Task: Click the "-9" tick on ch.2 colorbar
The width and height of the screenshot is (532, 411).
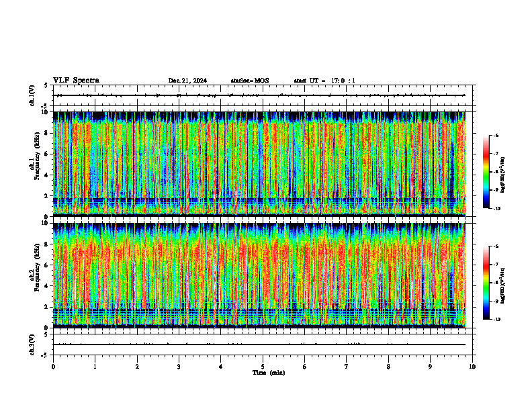Action: coord(496,301)
